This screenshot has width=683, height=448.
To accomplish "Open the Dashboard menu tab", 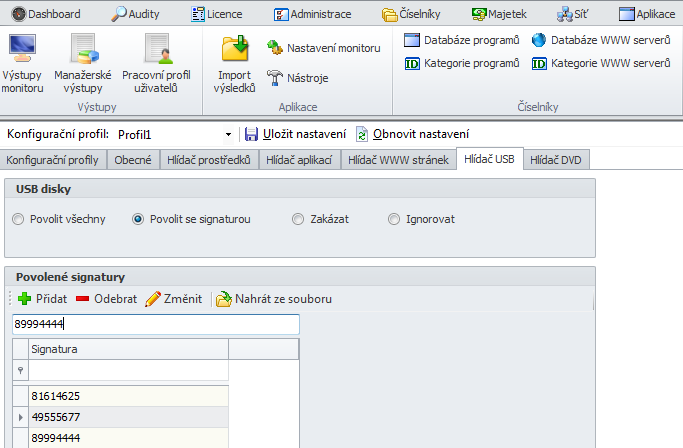I will pos(46,14).
